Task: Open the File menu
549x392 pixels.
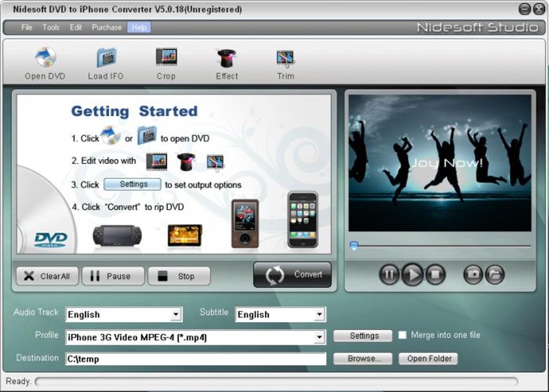Action: click(26, 27)
